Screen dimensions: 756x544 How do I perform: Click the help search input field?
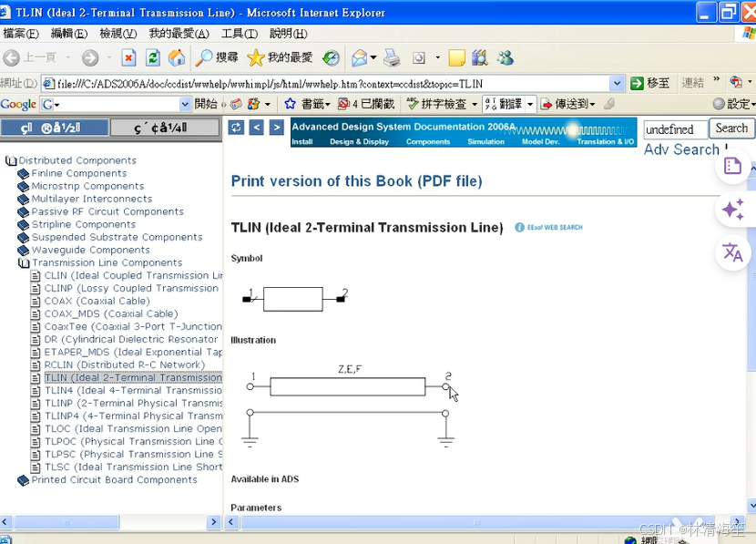(675, 129)
